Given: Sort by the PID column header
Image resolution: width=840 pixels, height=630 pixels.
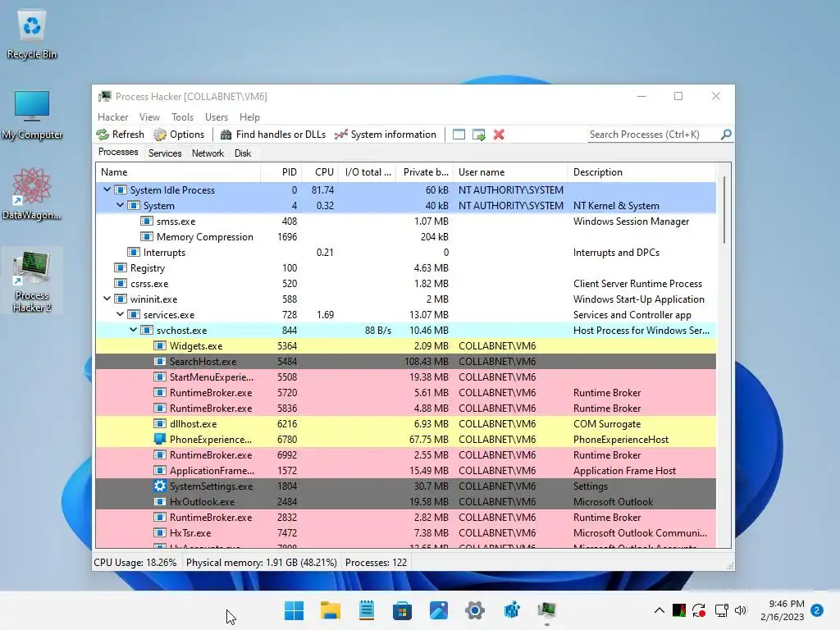Looking at the screenshot, I should pos(281,172).
